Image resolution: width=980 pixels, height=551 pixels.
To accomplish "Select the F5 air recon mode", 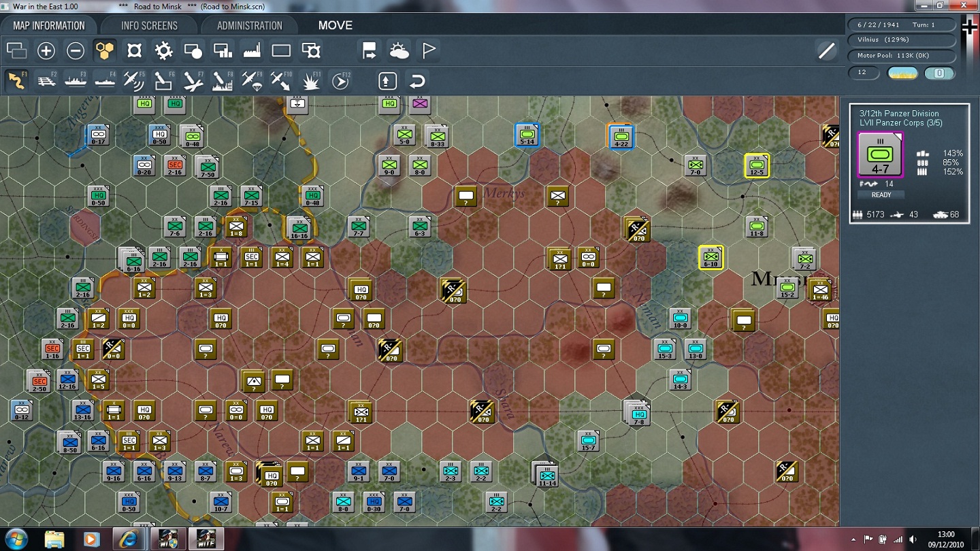I will [134, 81].
